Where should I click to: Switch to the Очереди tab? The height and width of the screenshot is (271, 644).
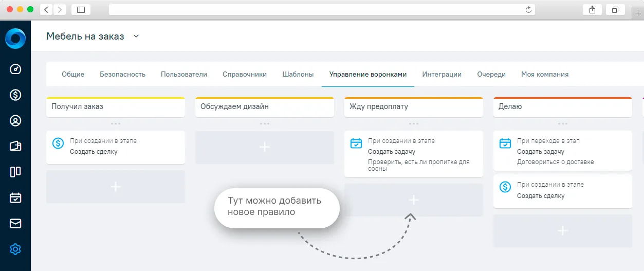[x=491, y=74]
